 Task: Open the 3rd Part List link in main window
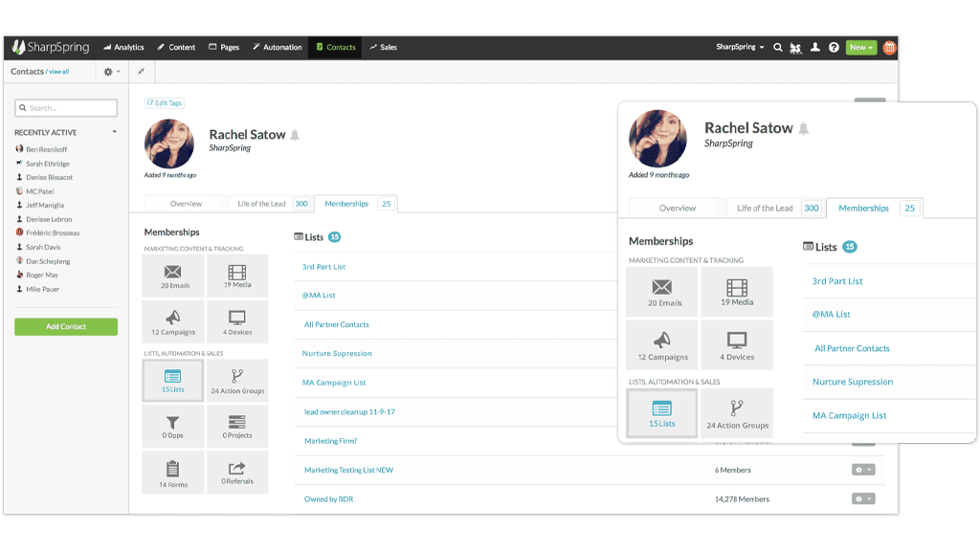tap(323, 267)
